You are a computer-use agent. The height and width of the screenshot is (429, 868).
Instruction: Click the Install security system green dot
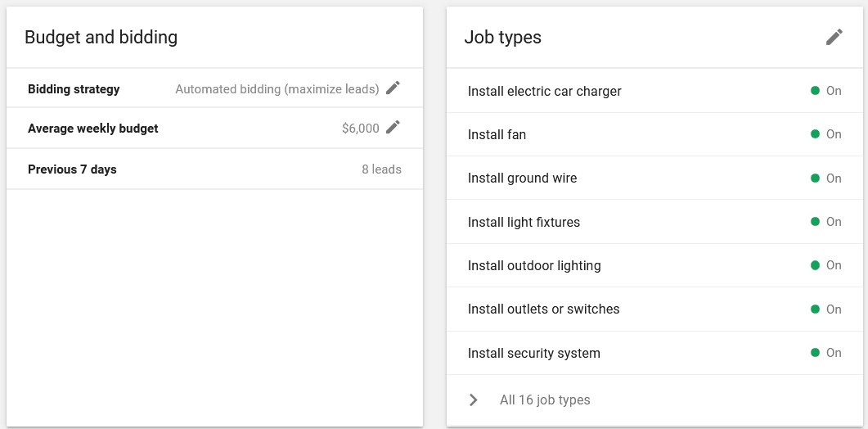click(x=815, y=353)
